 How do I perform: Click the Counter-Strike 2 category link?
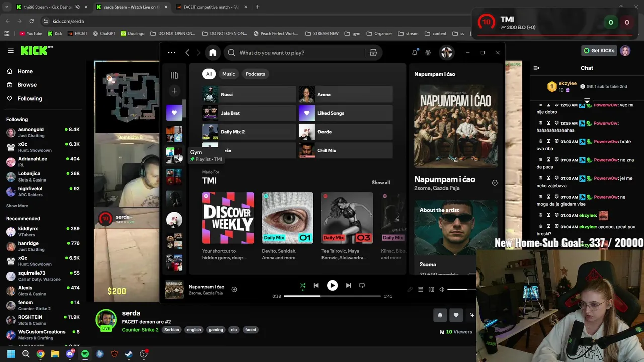[140, 330]
